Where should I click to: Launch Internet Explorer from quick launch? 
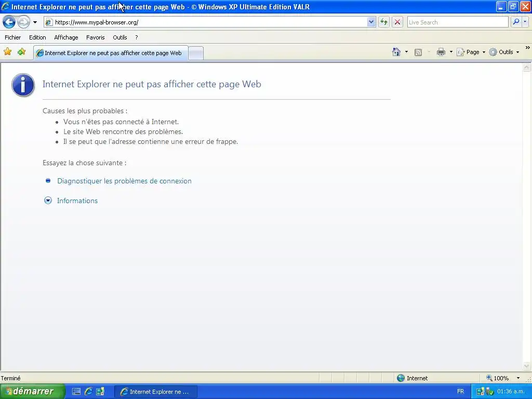tap(88, 392)
